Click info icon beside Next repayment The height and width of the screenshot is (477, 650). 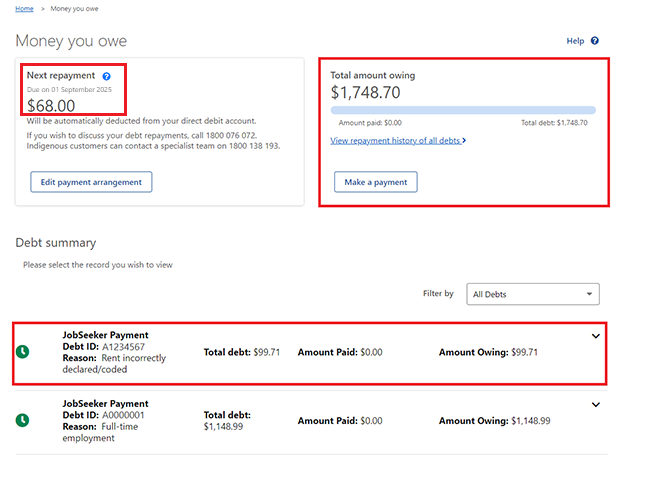(106, 76)
